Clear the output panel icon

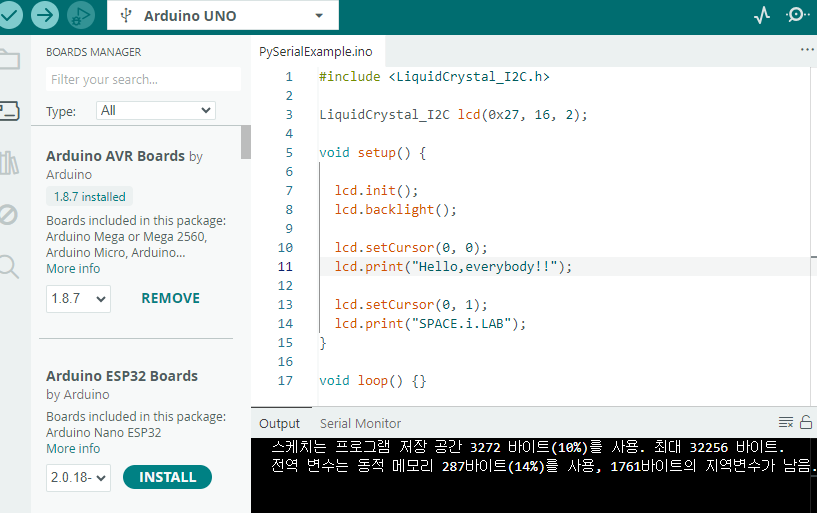(786, 422)
